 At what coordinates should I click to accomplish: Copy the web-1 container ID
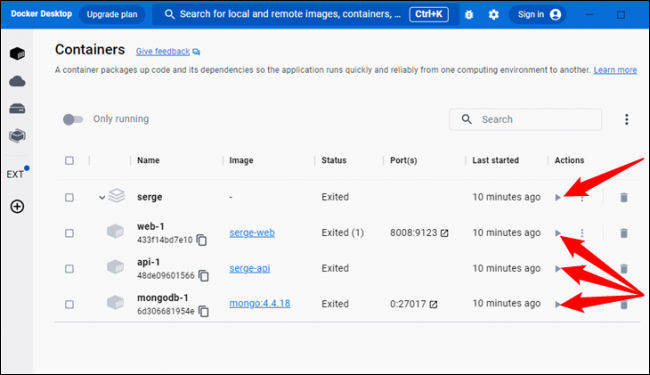tap(202, 240)
